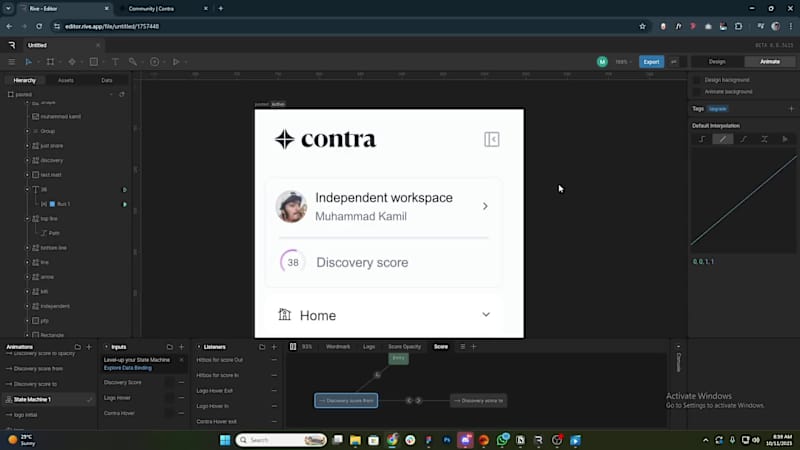
Task: Select the Entry state node
Action: tap(398, 358)
